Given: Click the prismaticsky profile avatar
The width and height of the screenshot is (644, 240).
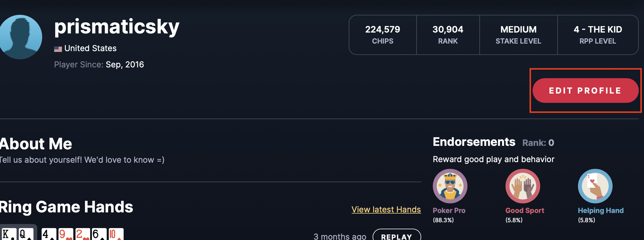Looking at the screenshot, I should click(20, 37).
